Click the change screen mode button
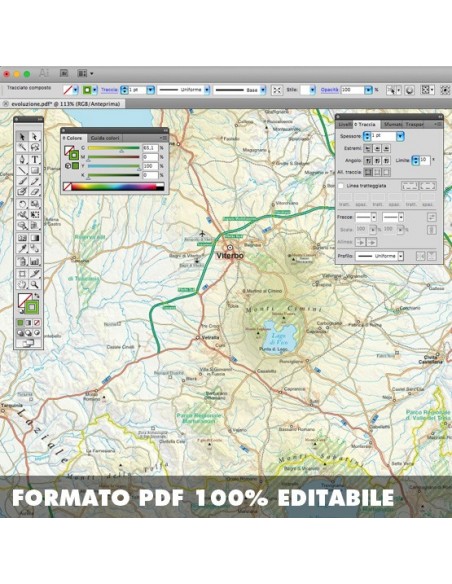This screenshot has height=584, width=452. (x=28, y=343)
